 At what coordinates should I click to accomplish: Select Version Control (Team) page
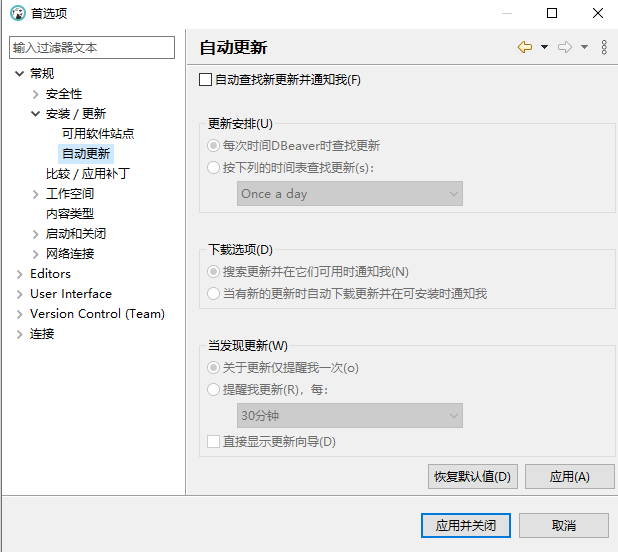click(97, 314)
